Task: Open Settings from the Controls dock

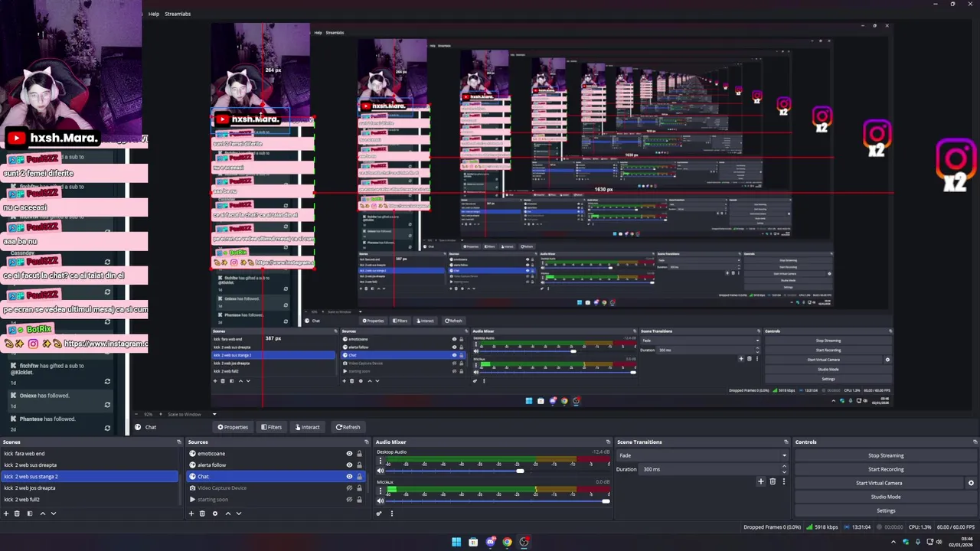Action: click(x=886, y=510)
